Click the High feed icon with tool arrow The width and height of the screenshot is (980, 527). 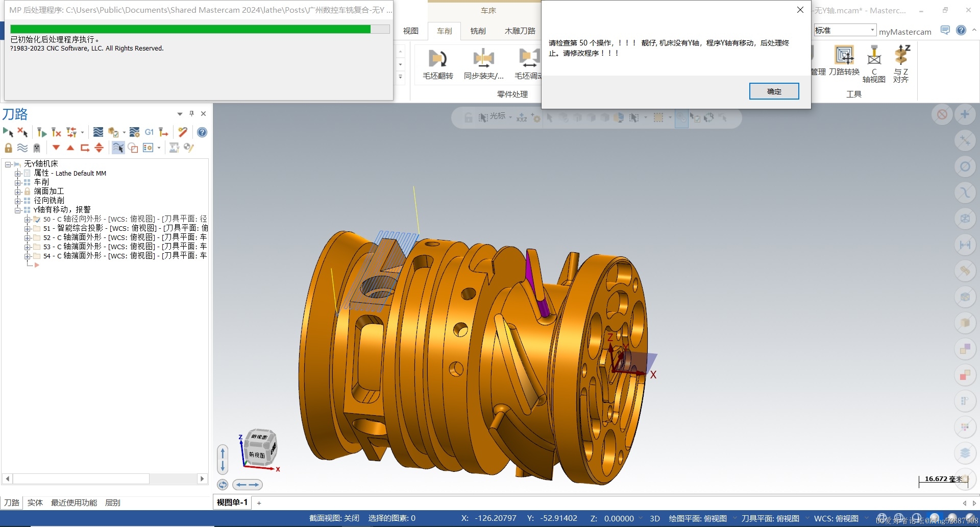[163, 132]
